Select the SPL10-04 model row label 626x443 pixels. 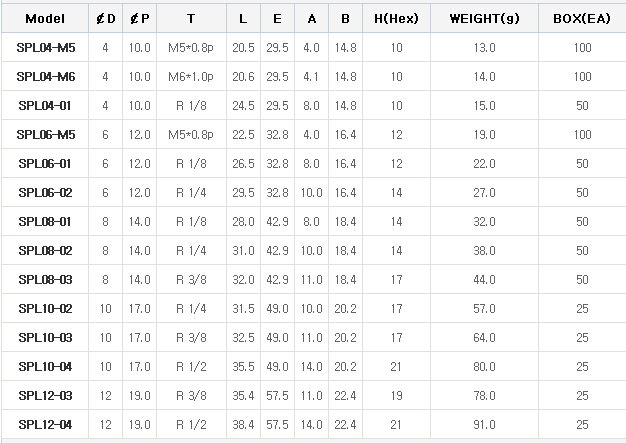pyautogui.click(x=45, y=366)
